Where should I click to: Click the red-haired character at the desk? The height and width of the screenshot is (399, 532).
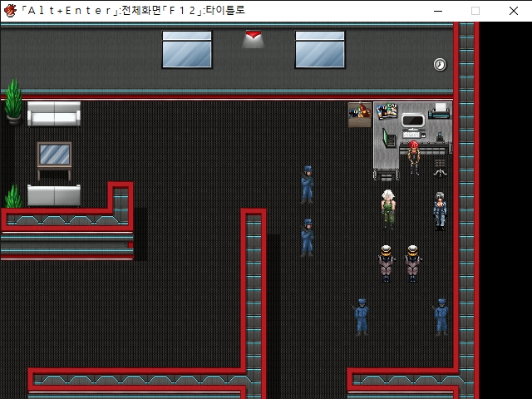(x=414, y=157)
